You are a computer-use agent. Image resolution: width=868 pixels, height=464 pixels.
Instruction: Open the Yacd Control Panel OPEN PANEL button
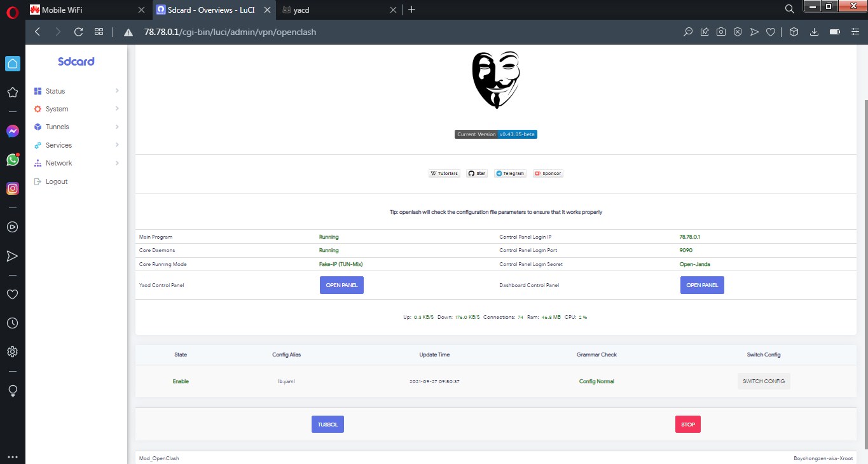coord(341,285)
